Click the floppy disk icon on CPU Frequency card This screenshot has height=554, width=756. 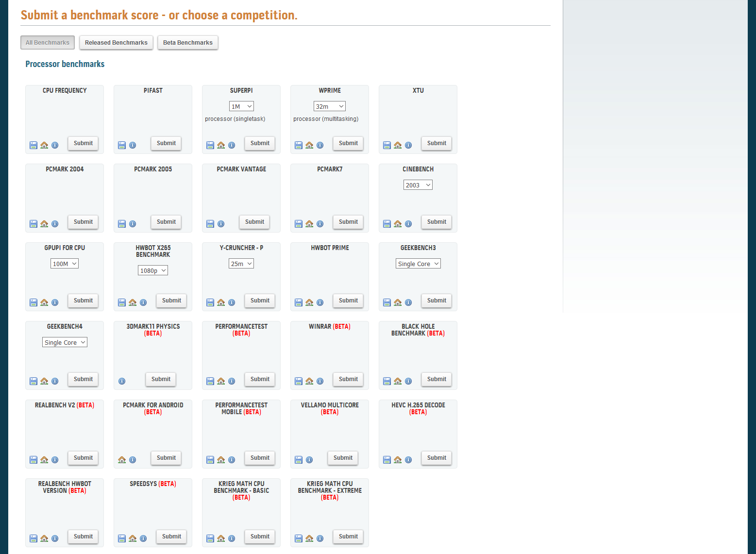[34, 145]
